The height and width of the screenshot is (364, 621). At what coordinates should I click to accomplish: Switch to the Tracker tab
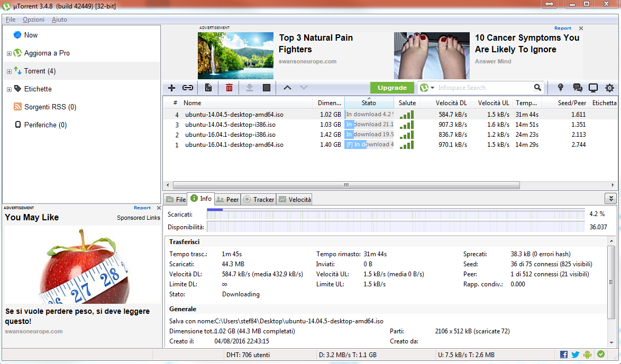(258, 199)
